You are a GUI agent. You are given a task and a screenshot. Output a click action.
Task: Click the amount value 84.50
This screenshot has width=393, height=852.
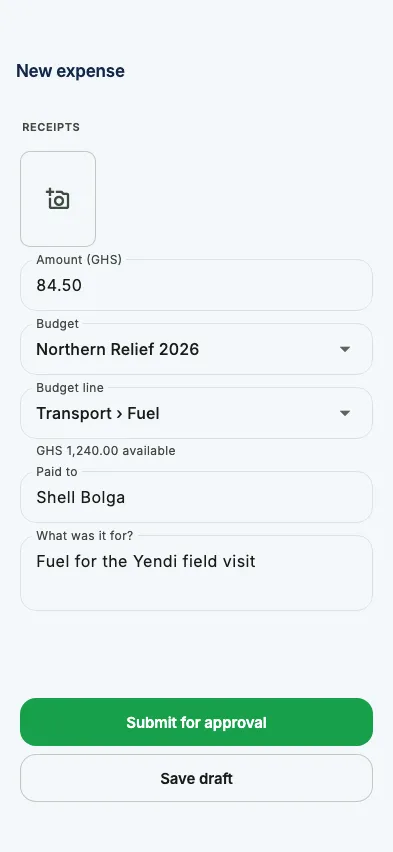point(59,285)
